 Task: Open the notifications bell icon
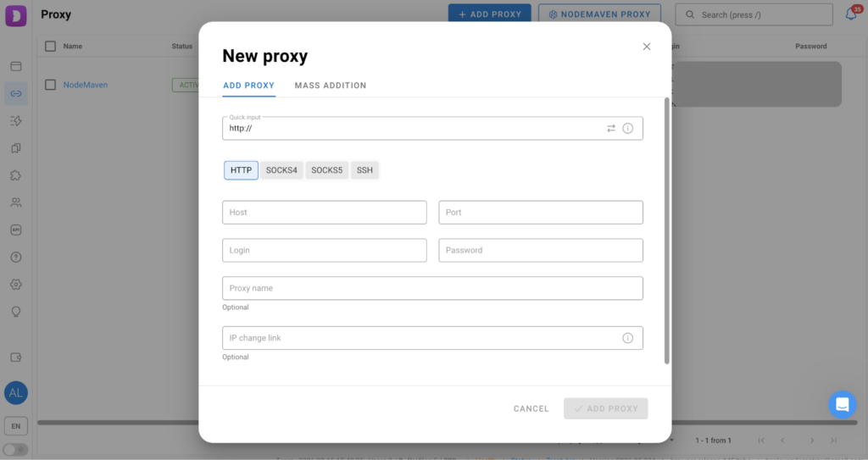[x=850, y=14]
